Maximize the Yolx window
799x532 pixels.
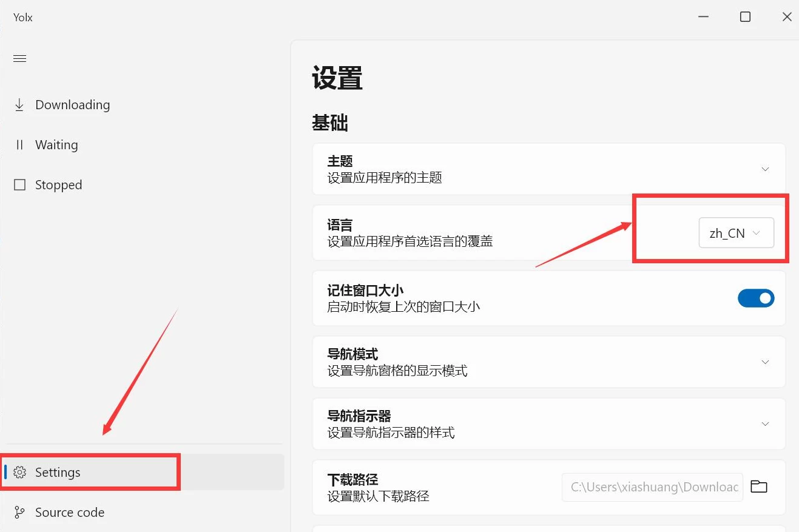click(745, 17)
